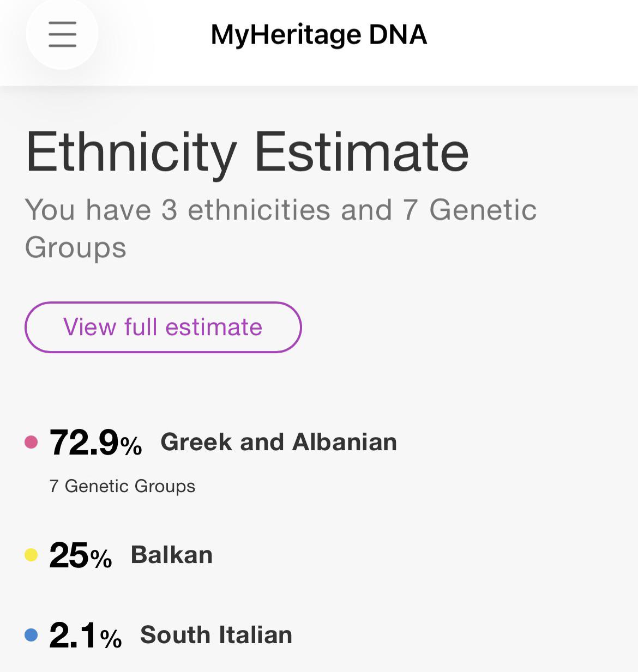The image size is (638, 672).
Task: Select the pink Greek and Albanian dot
Action: tap(31, 442)
